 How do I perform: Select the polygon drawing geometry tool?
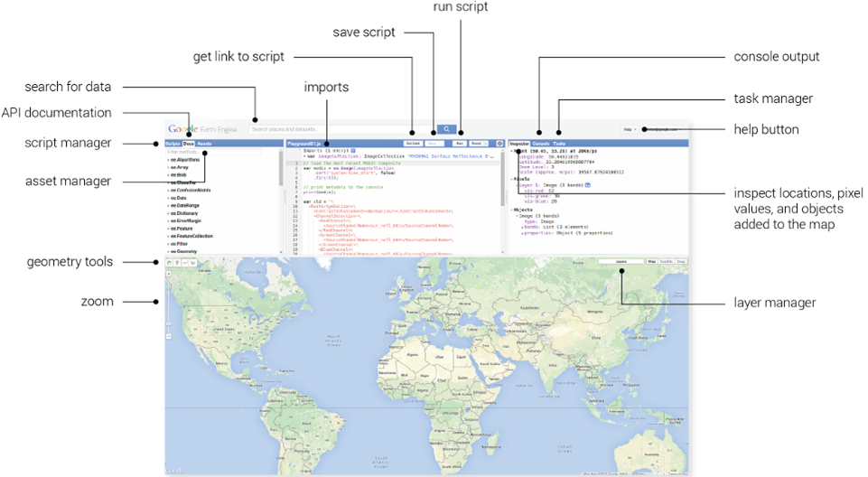coord(193,263)
